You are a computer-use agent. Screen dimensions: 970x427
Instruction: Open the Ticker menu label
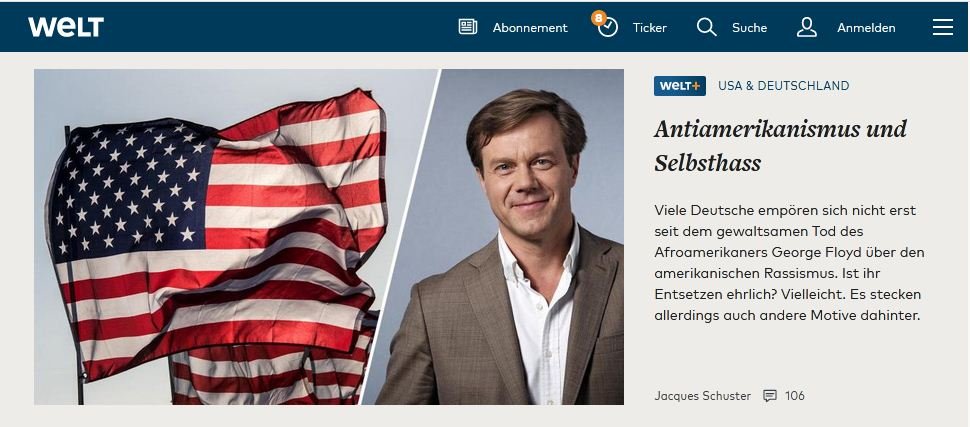click(650, 28)
